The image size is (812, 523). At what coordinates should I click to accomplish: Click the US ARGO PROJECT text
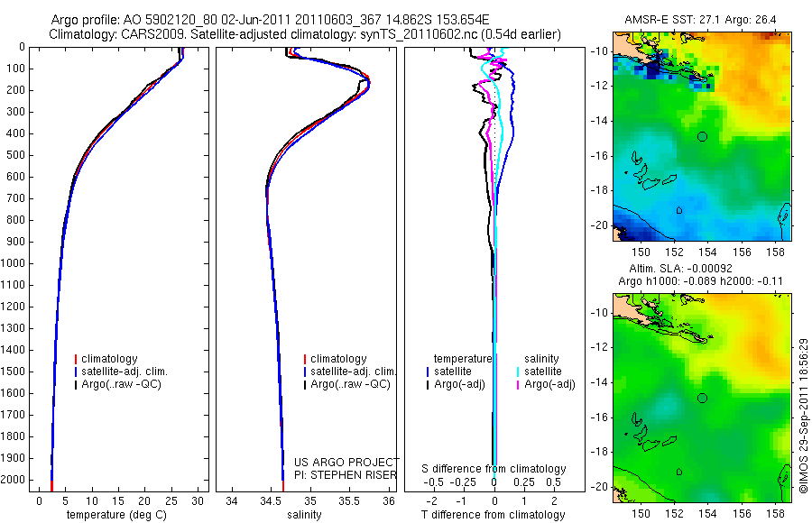tap(346, 462)
